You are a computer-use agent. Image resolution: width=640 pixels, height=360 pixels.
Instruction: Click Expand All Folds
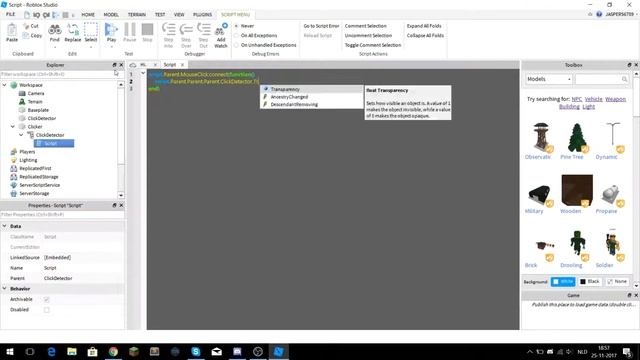click(x=424, y=26)
